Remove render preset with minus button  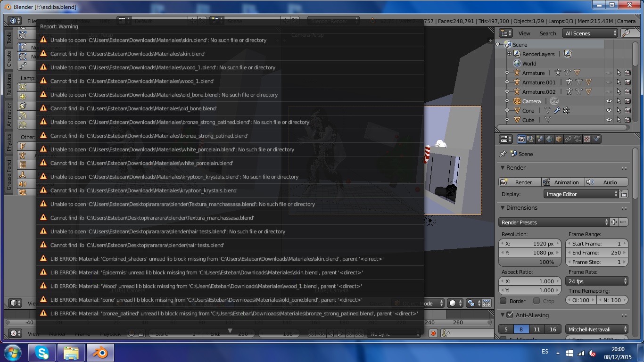coord(623,222)
